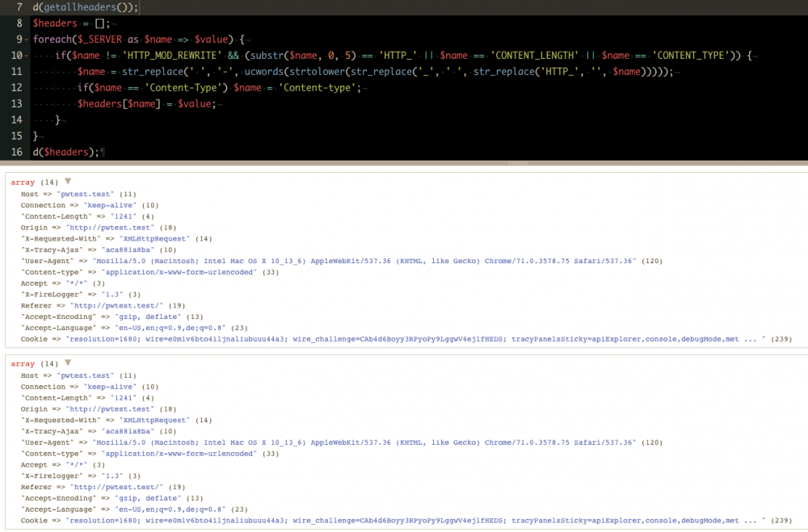808x532 pixels.
Task: Click line number 13 in the gutter
Action: [16, 104]
